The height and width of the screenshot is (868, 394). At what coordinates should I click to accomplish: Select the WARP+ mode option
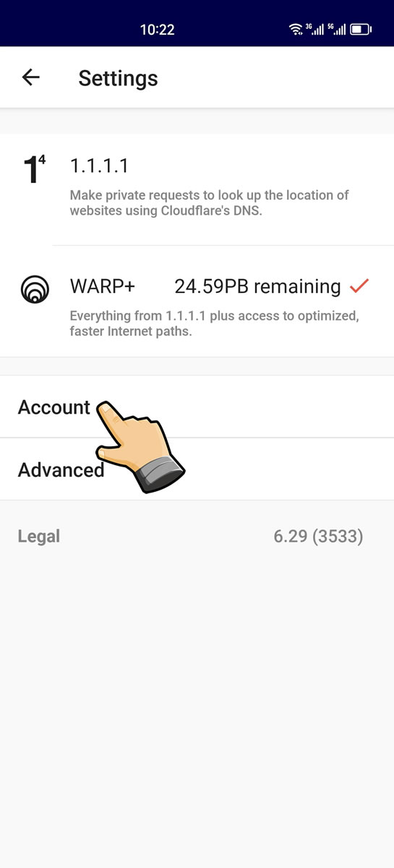coord(197,302)
